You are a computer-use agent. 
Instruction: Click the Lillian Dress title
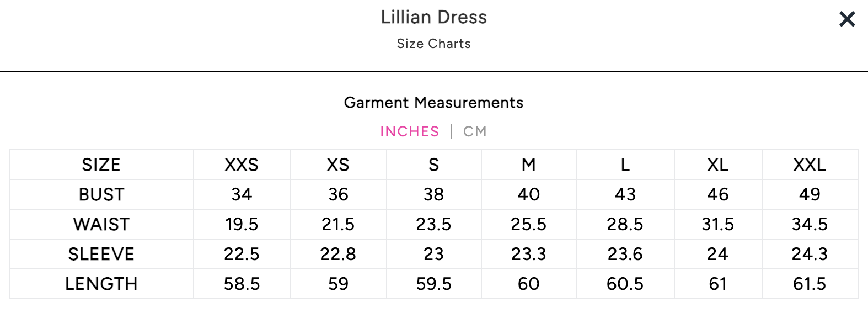(433, 18)
